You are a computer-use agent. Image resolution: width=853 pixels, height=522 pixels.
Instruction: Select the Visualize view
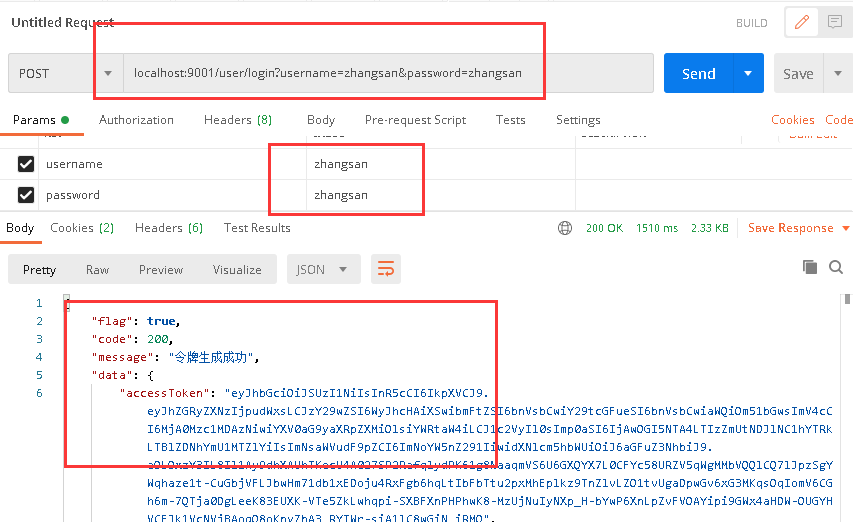pyautogui.click(x=237, y=270)
